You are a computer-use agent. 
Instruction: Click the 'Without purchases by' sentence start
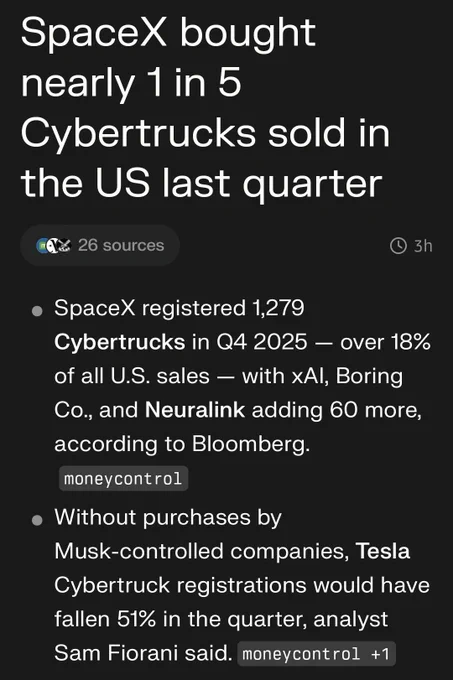coord(168,518)
